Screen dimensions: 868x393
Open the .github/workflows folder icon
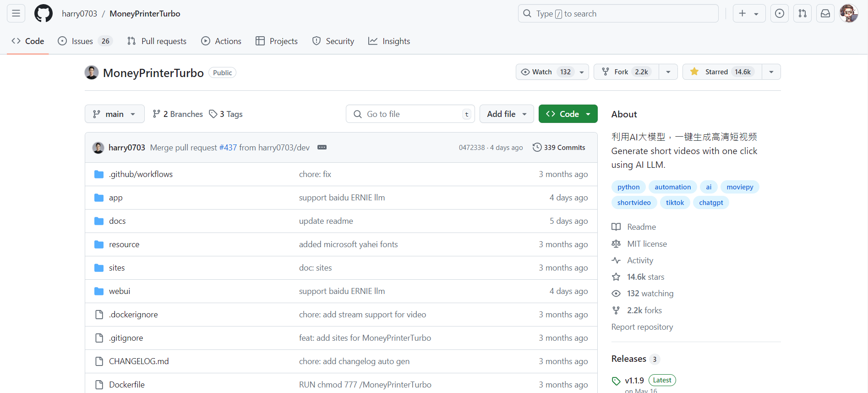click(x=99, y=174)
